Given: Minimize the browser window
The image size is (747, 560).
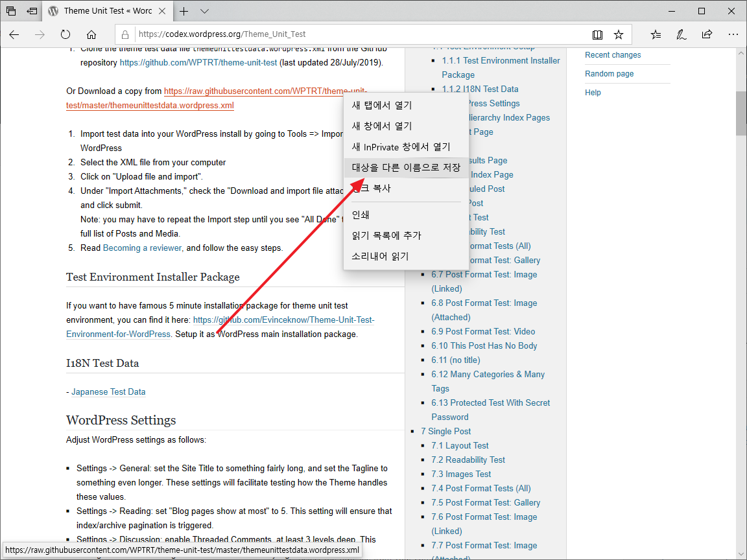Looking at the screenshot, I should pyautogui.click(x=672, y=11).
